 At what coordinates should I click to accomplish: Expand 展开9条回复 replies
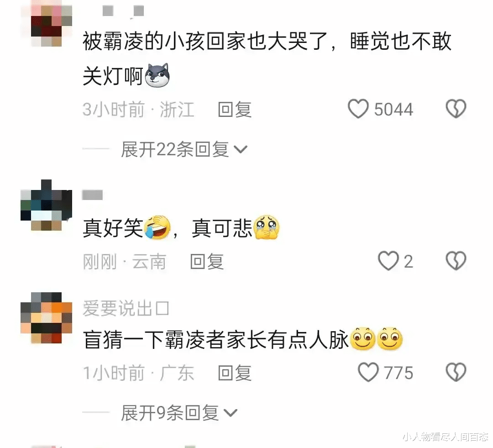pyautogui.click(x=179, y=413)
